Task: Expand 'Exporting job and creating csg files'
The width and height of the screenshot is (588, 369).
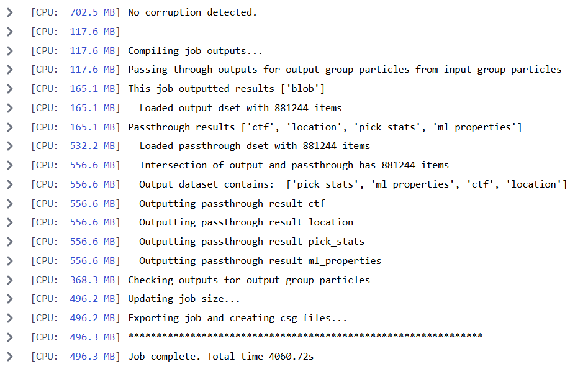Action: click(x=10, y=318)
